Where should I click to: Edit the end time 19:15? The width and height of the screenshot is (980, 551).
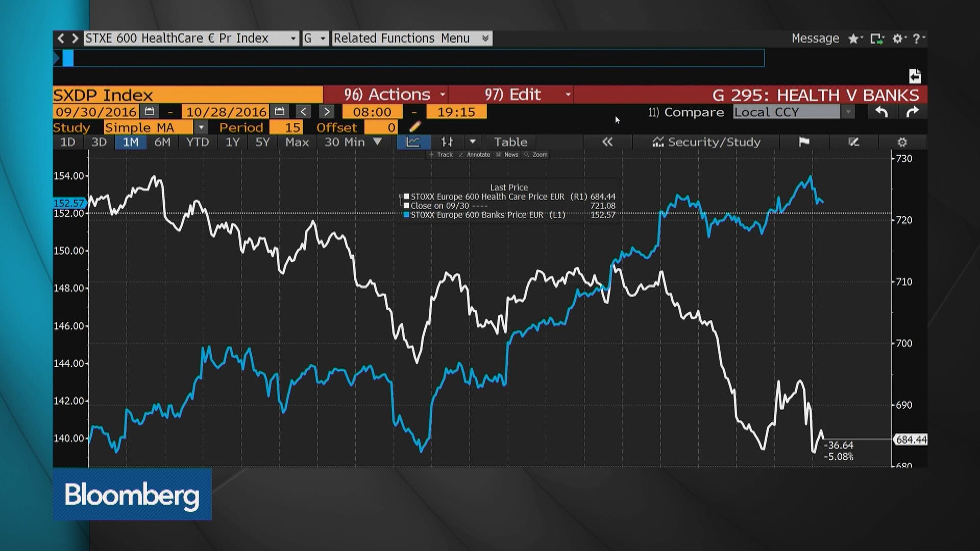(456, 112)
